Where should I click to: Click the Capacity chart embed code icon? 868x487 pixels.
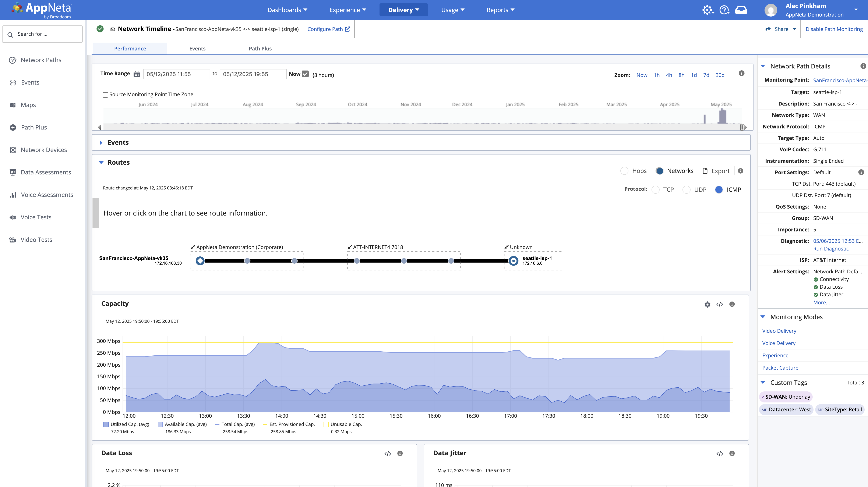pyautogui.click(x=720, y=305)
